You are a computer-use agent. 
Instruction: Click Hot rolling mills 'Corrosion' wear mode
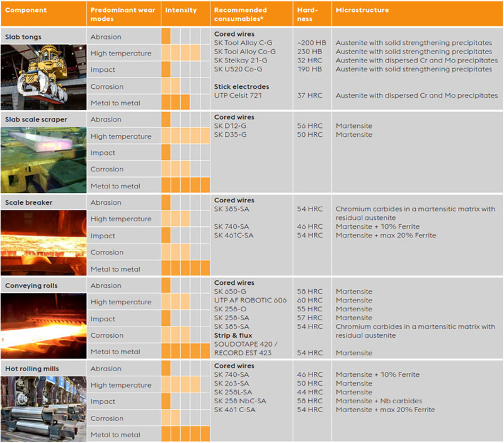(106, 418)
